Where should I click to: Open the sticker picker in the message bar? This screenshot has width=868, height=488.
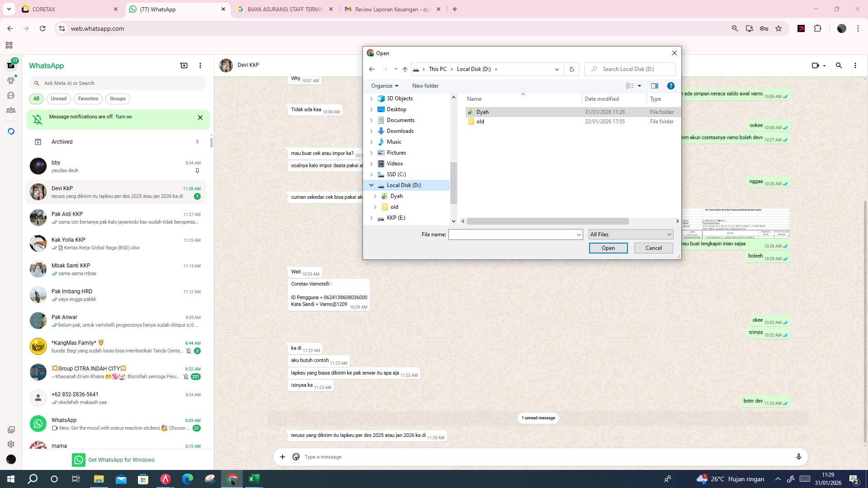tap(296, 457)
